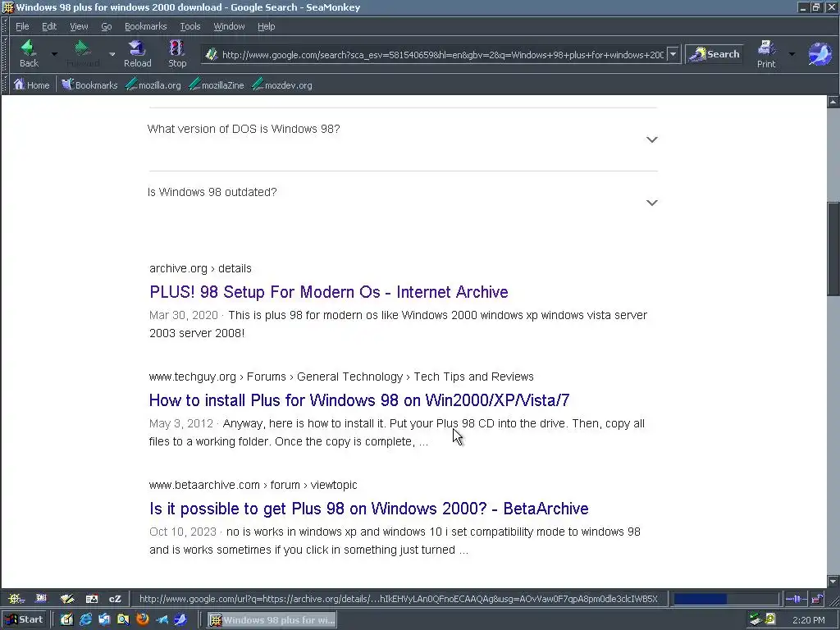Open 'Is it possible to get Plus 98' result
The width and height of the screenshot is (840, 630).
tap(369, 509)
